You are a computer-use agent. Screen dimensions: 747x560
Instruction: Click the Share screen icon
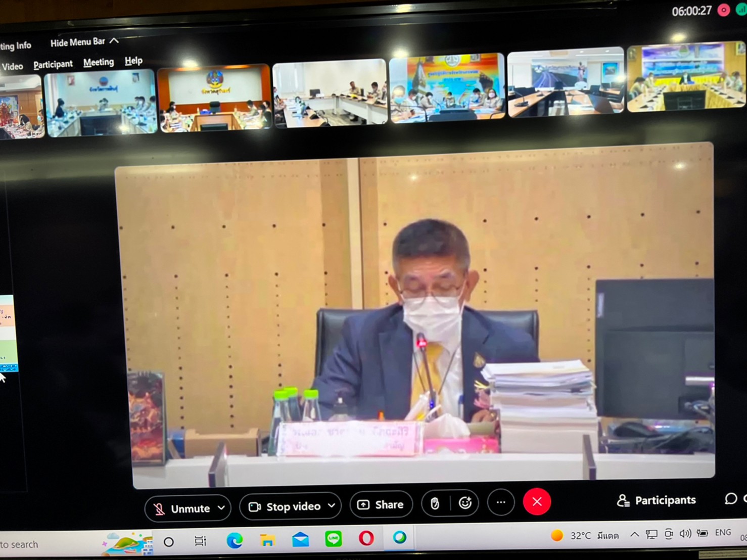tap(381, 504)
